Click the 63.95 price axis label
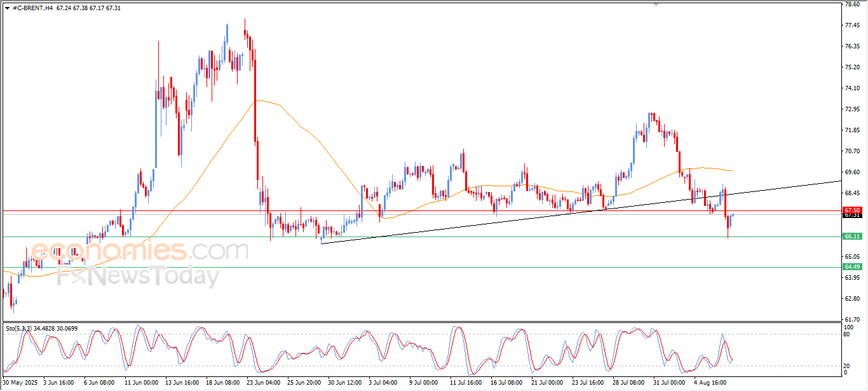868x391 pixels. point(851,277)
